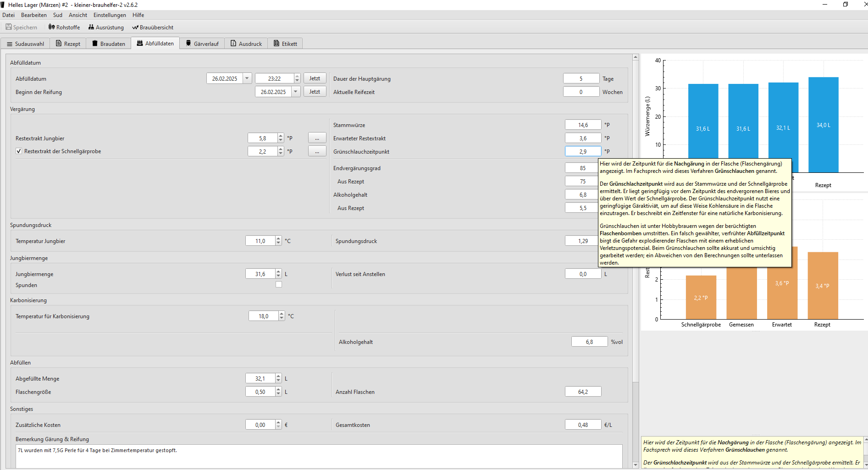Expand the Abfülldatum date dropdown

coord(247,78)
